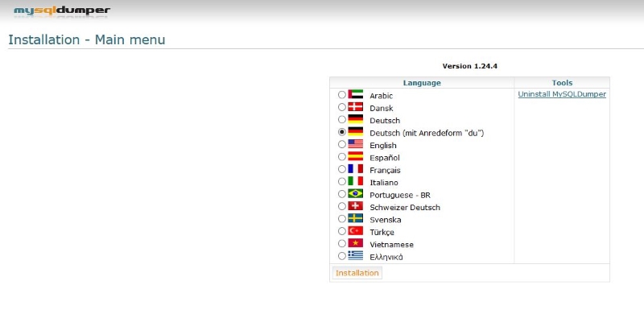This screenshot has width=644, height=310.
Task: Click the Danish flag icon
Action: [355, 107]
